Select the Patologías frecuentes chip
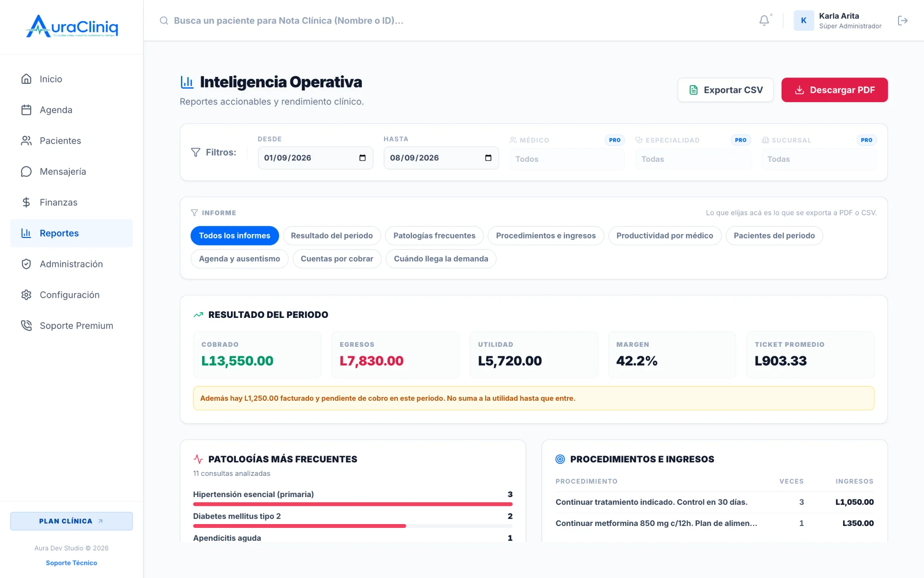924x578 pixels. pos(434,236)
